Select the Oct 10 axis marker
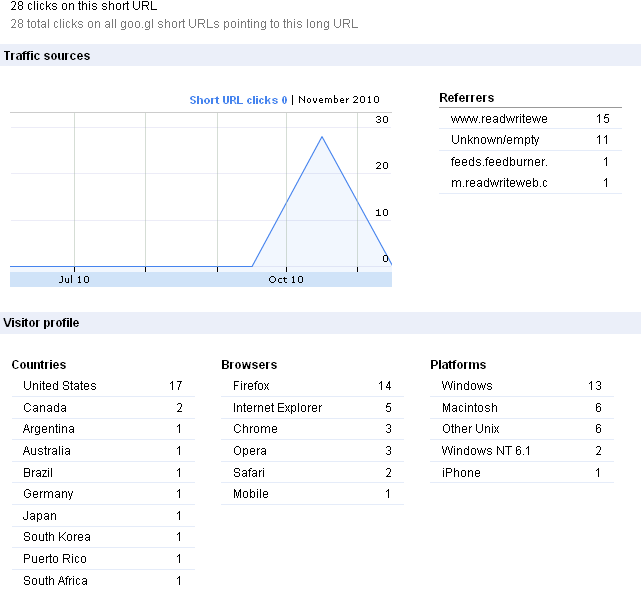641x589 pixels. [286, 279]
